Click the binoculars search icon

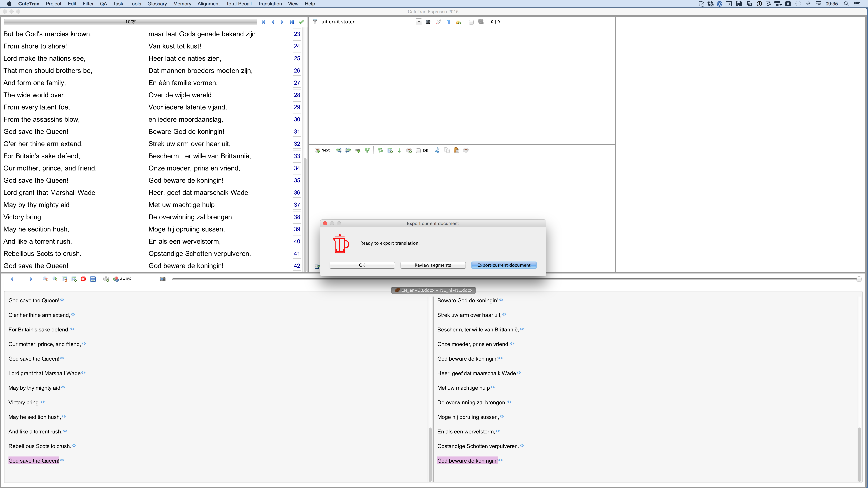pyautogui.click(x=428, y=22)
